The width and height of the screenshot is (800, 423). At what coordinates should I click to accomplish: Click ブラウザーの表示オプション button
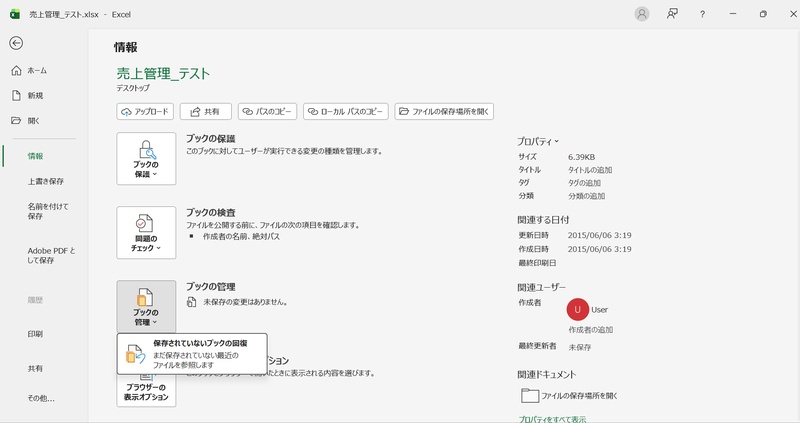(146, 391)
